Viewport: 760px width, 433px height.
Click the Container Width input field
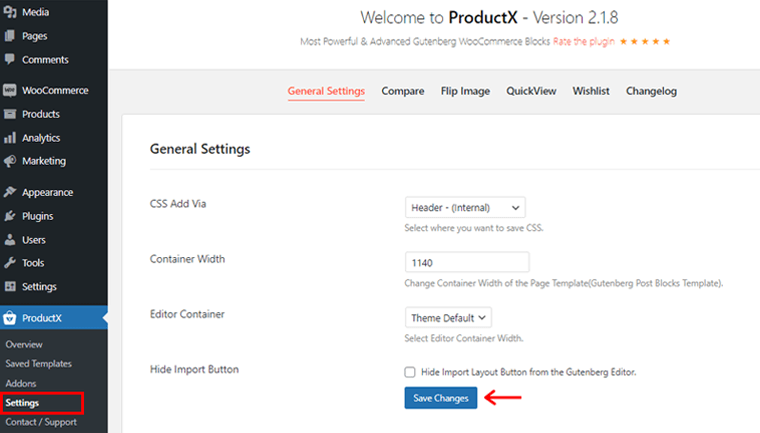[x=467, y=262]
